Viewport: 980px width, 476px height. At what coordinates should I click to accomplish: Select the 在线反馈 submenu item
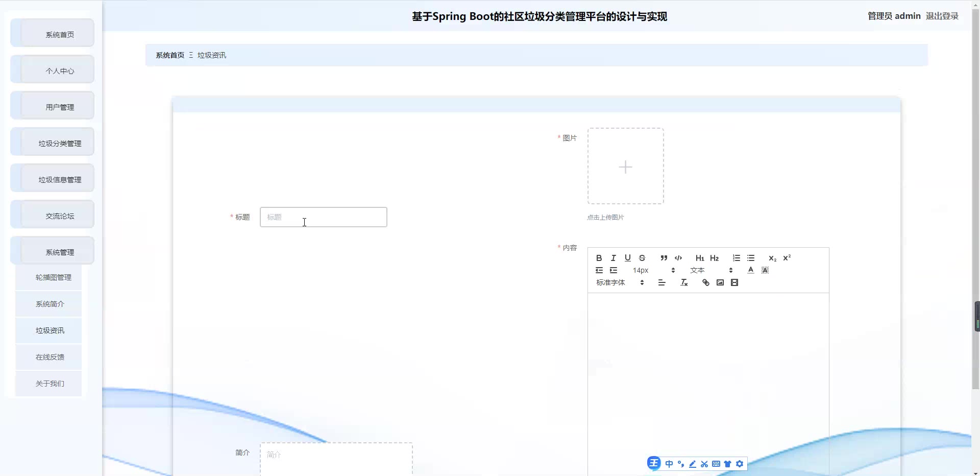48,357
